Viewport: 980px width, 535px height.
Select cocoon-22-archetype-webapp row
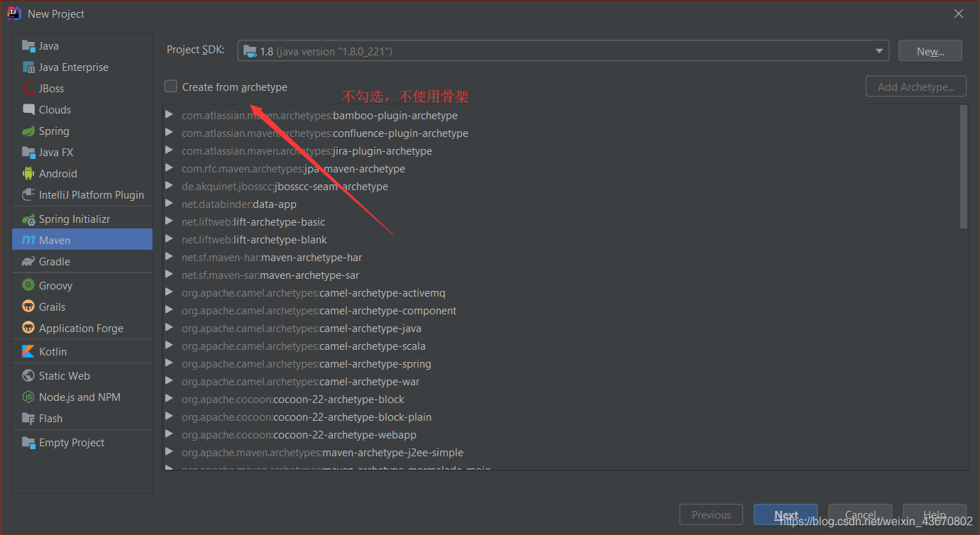[x=561, y=434]
